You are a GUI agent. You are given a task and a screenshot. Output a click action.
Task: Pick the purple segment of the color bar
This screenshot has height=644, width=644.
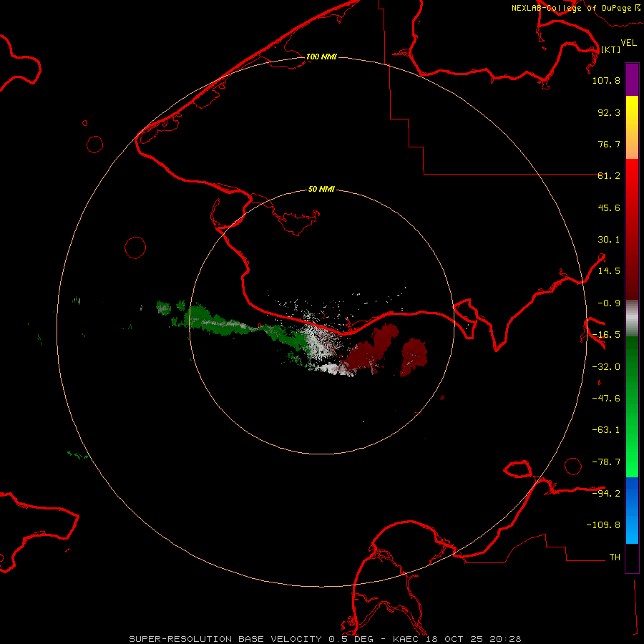coord(632,79)
